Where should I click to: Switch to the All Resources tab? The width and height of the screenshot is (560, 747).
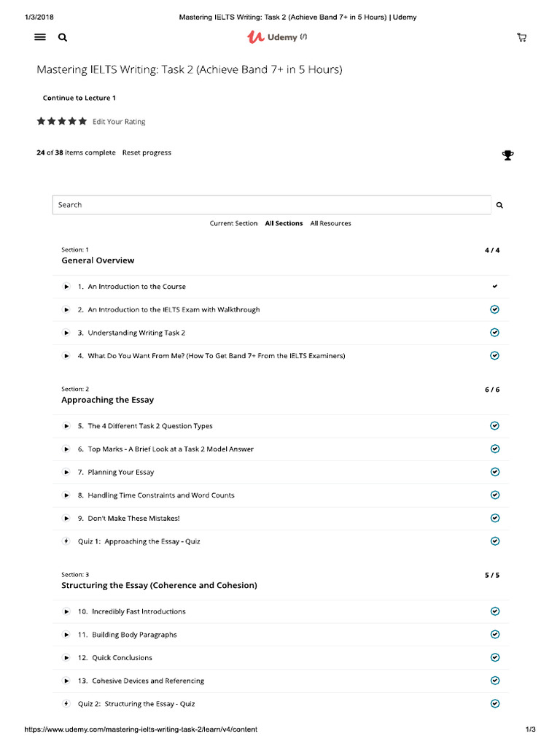[330, 223]
